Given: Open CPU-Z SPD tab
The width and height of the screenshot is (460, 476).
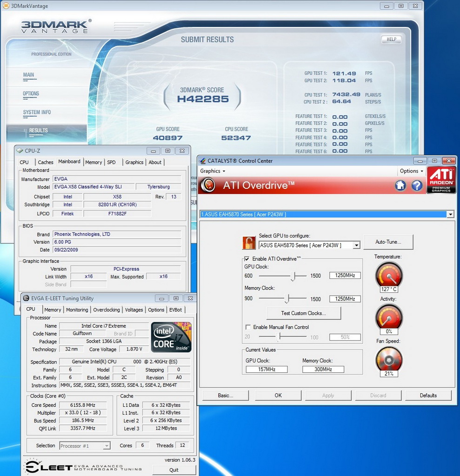Looking at the screenshot, I should (x=111, y=162).
